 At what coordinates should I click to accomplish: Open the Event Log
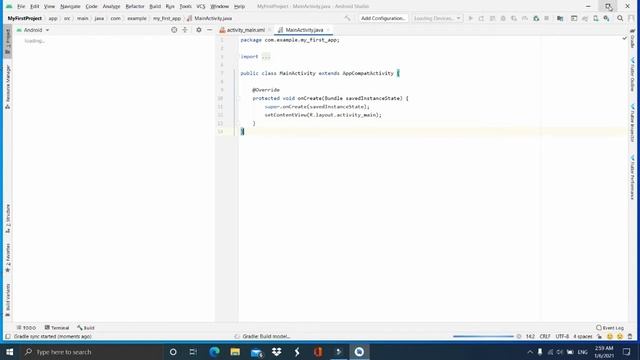click(x=610, y=328)
